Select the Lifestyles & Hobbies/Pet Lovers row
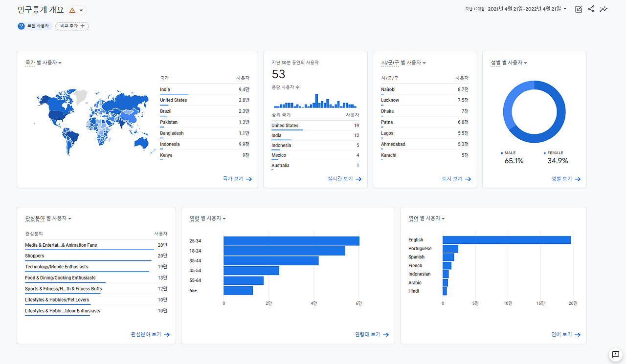Screen dimensions: 626x364 [x=96, y=300]
